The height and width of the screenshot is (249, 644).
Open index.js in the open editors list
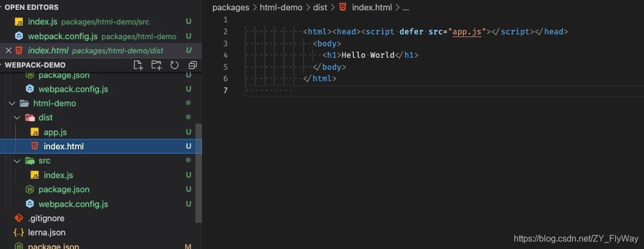(101, 22)
